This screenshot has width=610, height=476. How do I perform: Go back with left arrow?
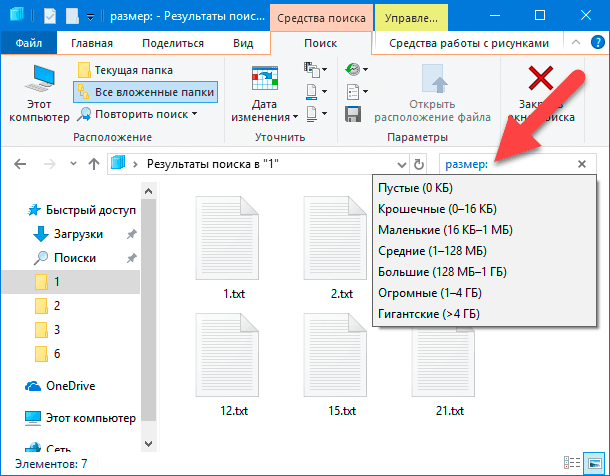point(20,164)
